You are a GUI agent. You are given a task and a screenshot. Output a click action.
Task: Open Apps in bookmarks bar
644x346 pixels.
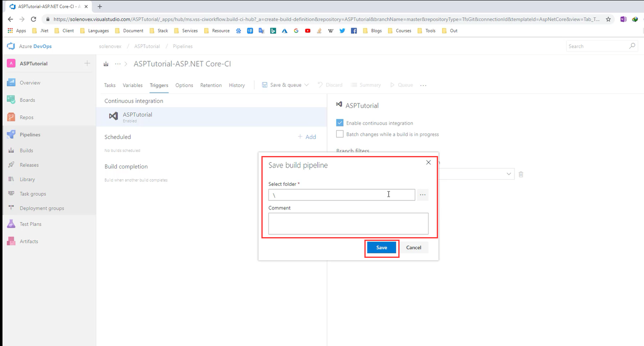tap(17, 31)
